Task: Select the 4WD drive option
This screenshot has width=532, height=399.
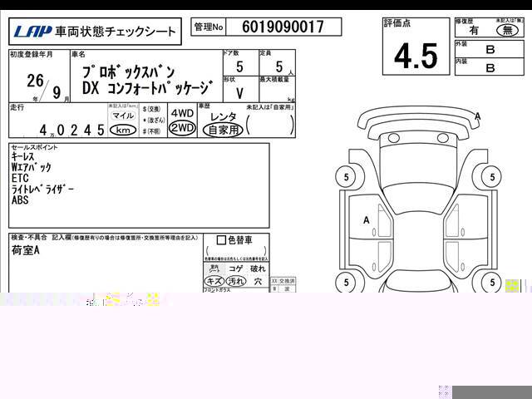Action: pos(181,113)
